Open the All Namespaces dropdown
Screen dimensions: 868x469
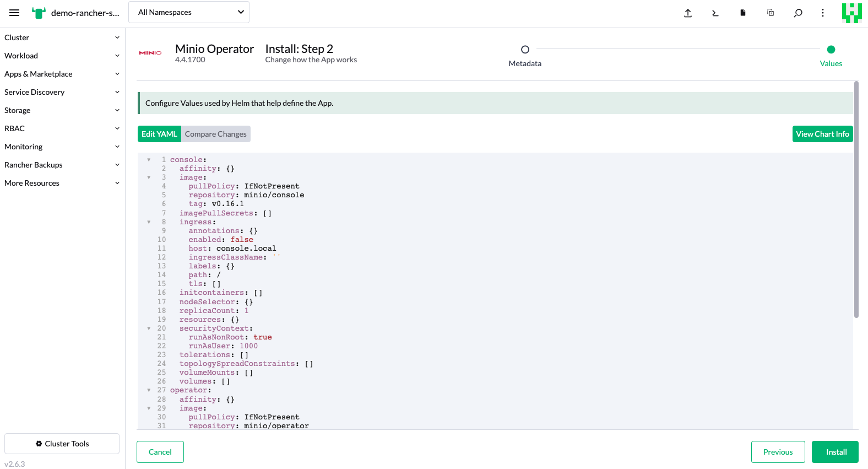pos(188,12)
